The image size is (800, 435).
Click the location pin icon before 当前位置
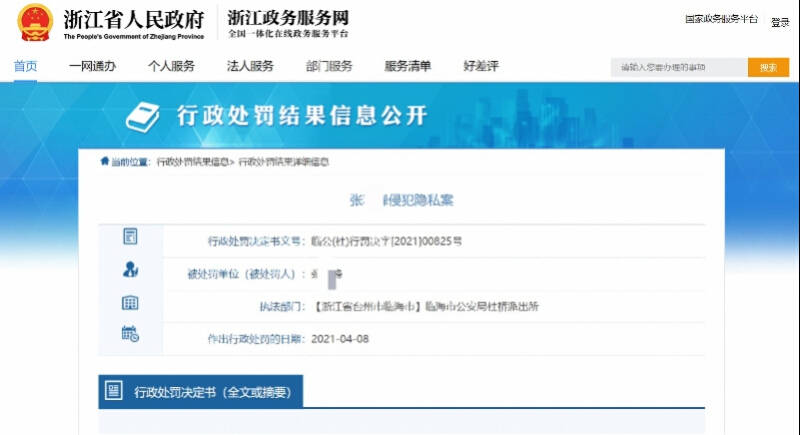coord(104,161)
